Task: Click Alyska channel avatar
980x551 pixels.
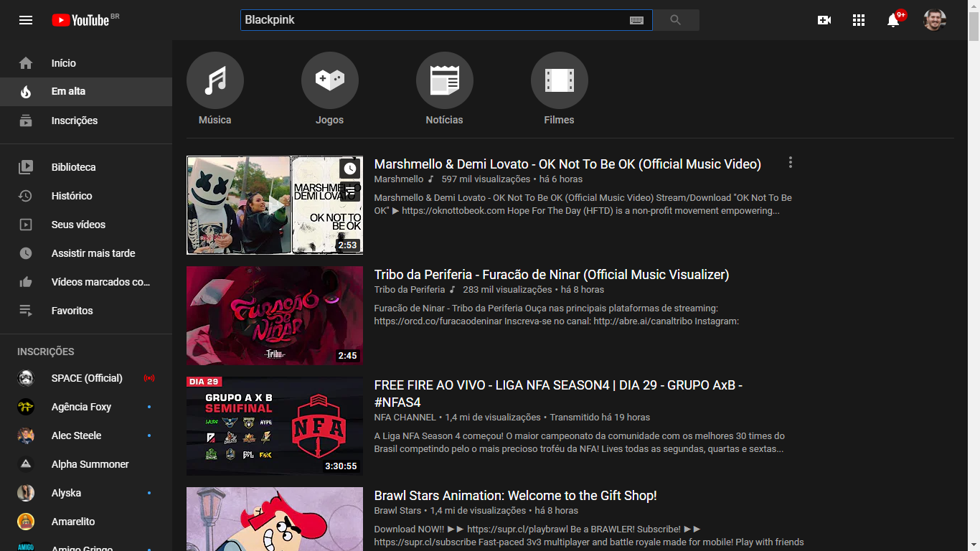Action: point(26,493)
